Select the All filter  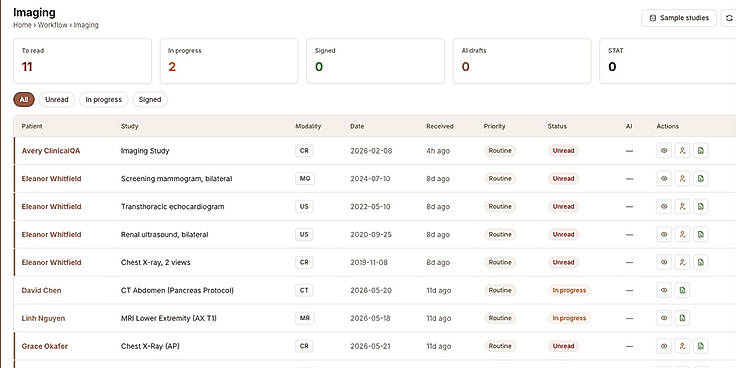click(x=24, y=100)
